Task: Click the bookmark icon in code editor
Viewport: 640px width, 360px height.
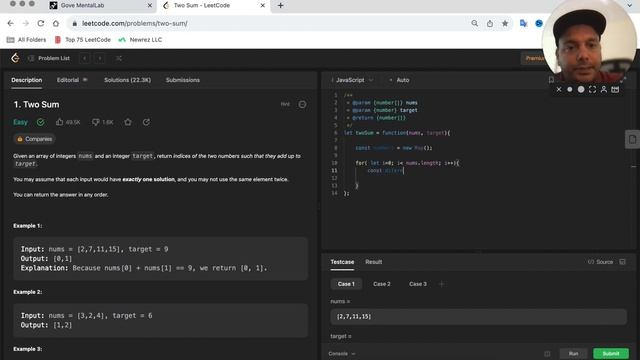Action: point(551,80)
